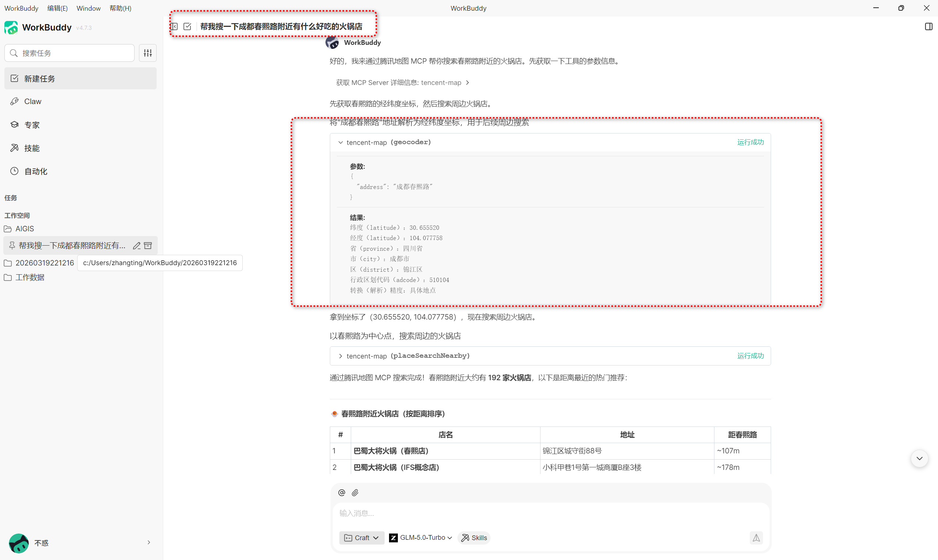The image size is (938, 560).
Task: Collapse the tencent-map geocoder tool result
Action: point(340,142)
